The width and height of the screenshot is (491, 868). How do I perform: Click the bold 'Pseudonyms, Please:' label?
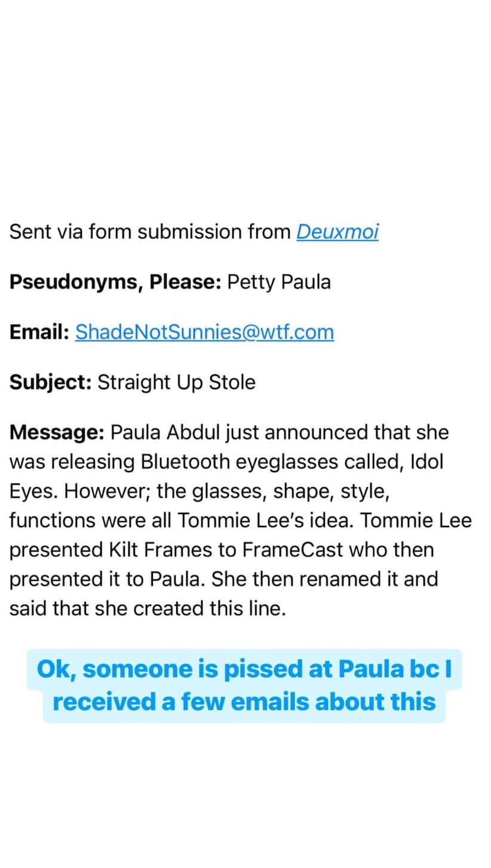pos(115,282)
